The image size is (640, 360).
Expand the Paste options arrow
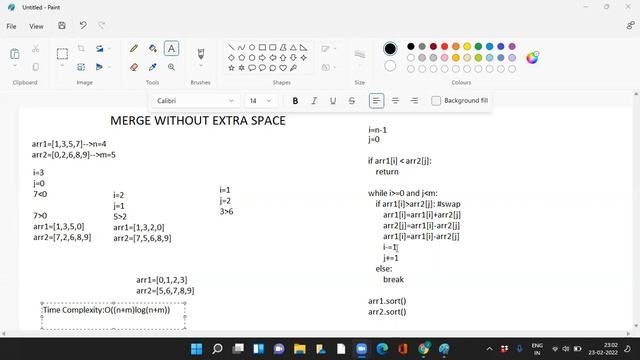point(15,66)
